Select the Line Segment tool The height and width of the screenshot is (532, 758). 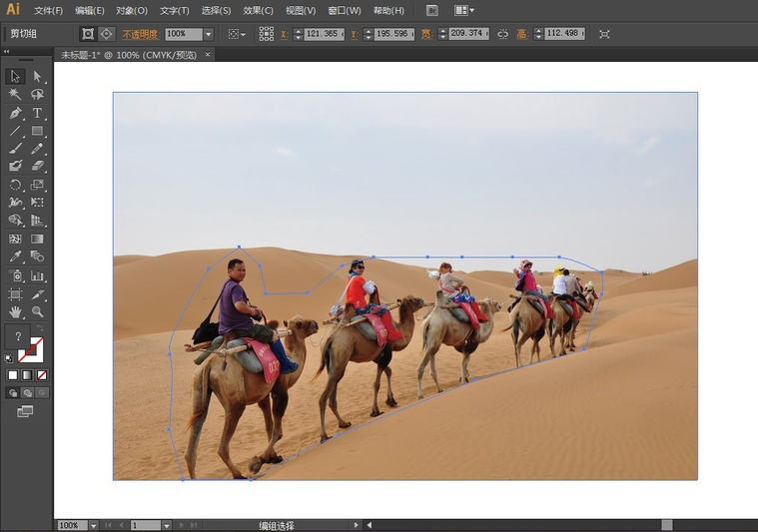(15, 131)
